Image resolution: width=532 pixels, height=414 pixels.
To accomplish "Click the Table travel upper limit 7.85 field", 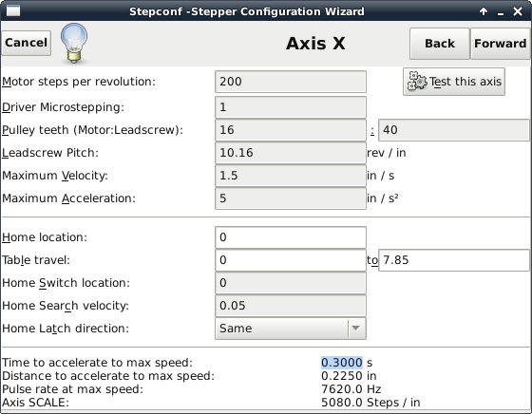I will (x=454, y=260).
